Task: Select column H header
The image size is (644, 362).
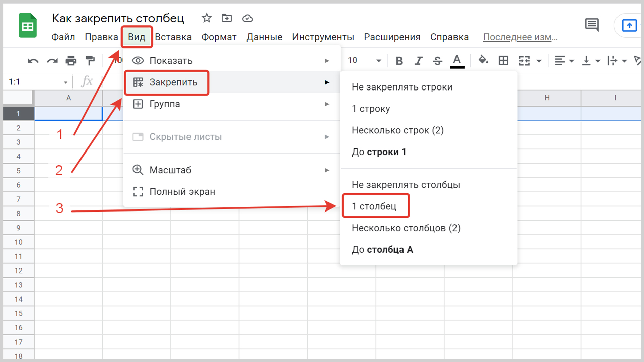Action: click(x=547, y=98)
